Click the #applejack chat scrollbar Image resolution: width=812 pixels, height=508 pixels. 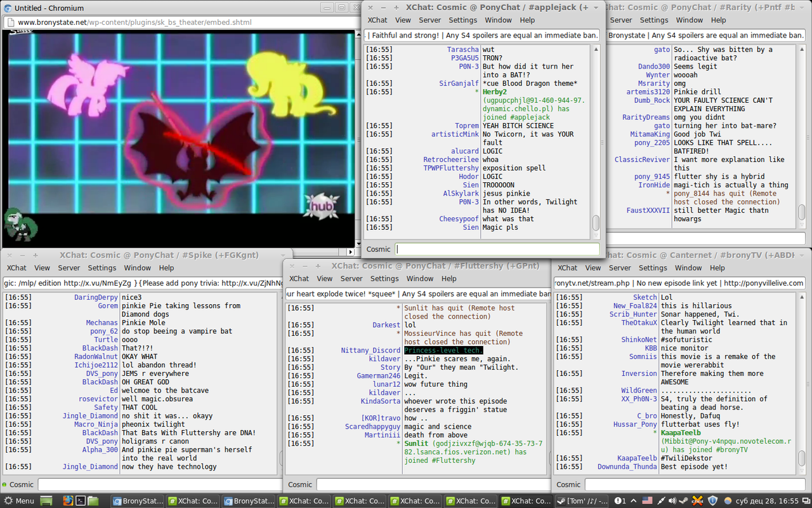(596, 222)
